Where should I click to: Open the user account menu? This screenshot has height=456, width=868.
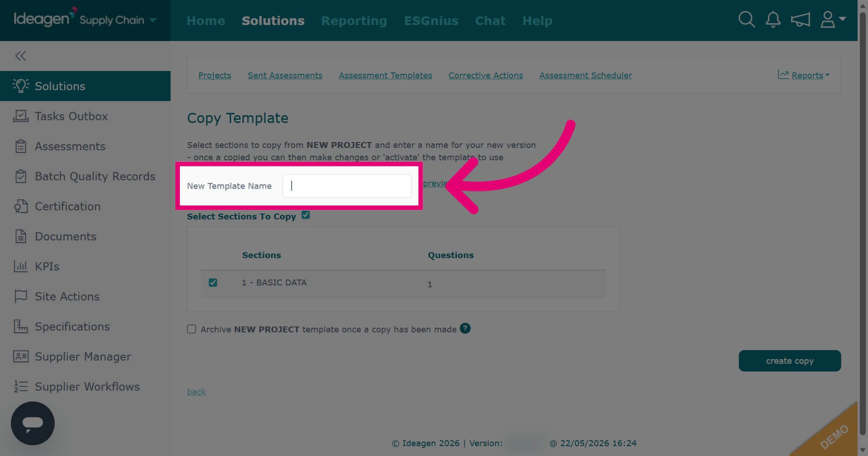[833, 19]
